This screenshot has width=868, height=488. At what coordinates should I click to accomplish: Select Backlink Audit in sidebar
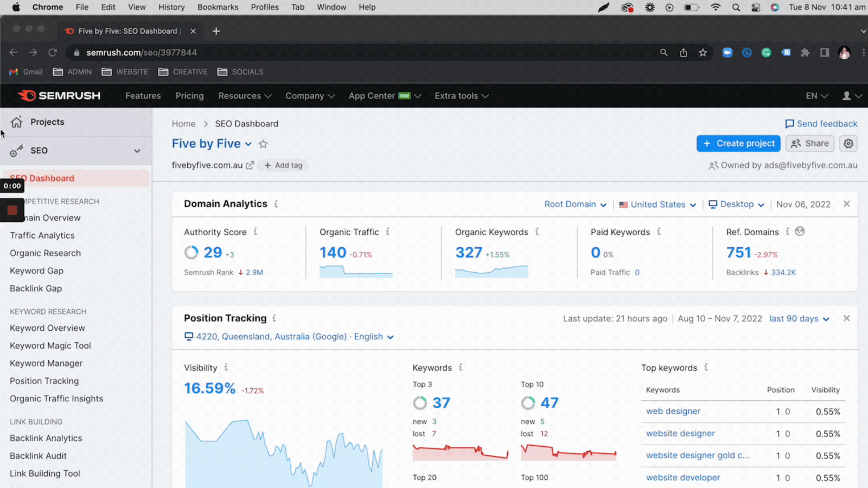[38, 455]
